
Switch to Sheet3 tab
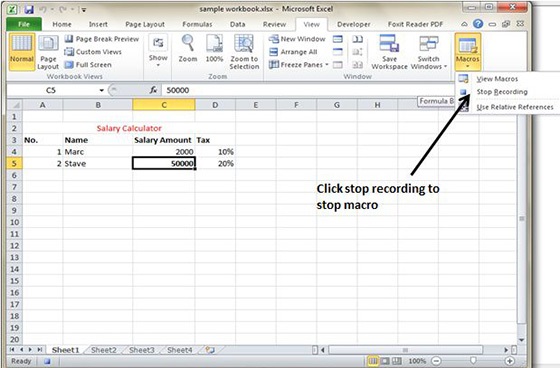(142, 350)
